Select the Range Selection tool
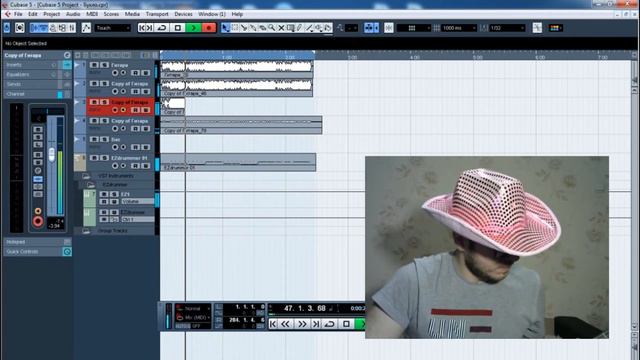The width and height of the screenshot is (640, 360). tap(235, 28)
